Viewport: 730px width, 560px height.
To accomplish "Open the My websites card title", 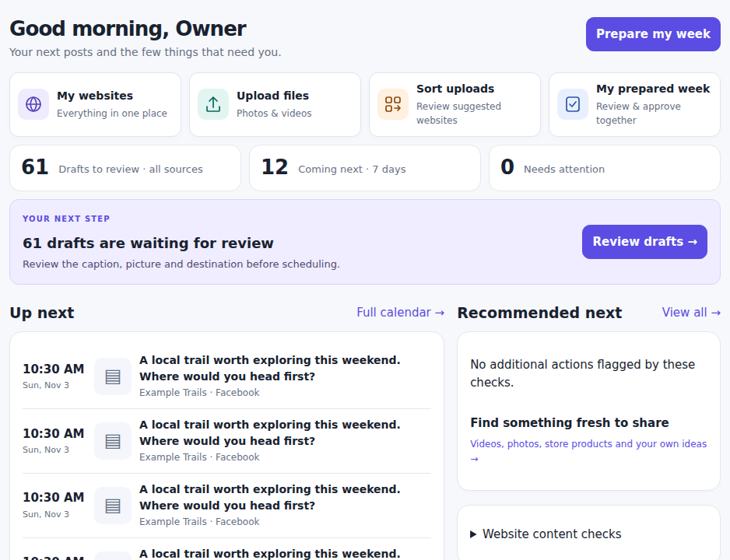I will coord(95,96).
